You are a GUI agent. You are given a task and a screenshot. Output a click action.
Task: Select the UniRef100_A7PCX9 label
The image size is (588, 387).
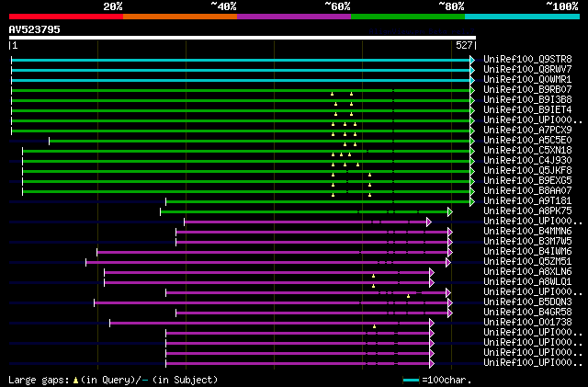click(527, 131)
